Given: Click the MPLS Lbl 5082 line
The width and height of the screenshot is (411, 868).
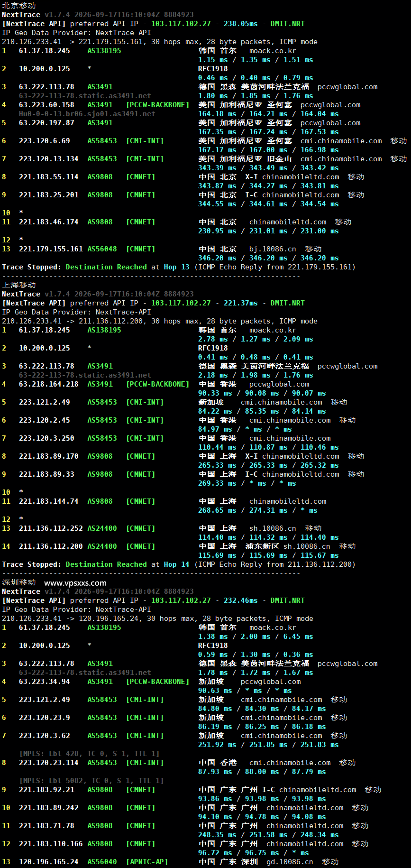Looking at the screenshot, I should coord(91,781).
